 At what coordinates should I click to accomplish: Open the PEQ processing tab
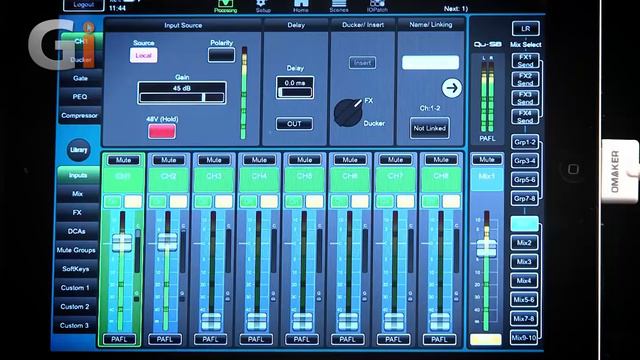(80, 97)
